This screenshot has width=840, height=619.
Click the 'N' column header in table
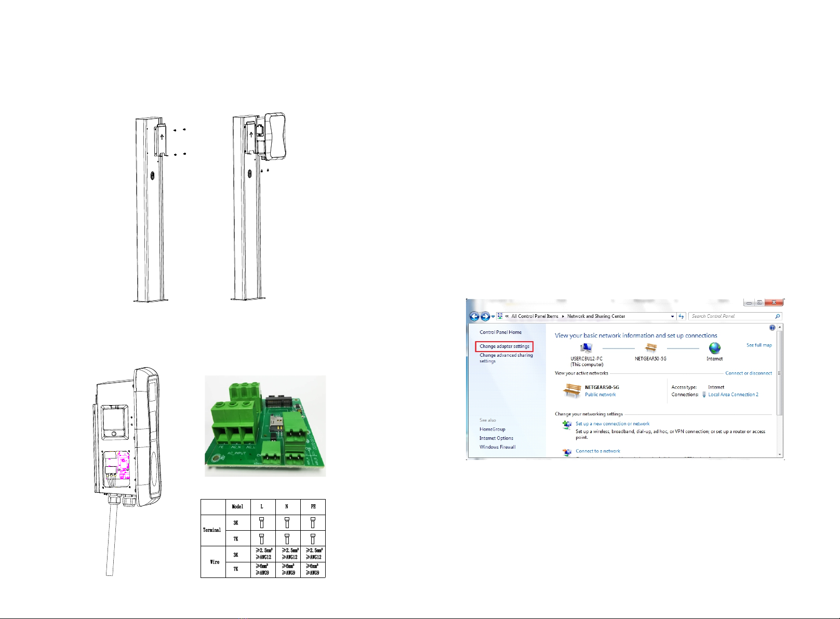point(287,507)
